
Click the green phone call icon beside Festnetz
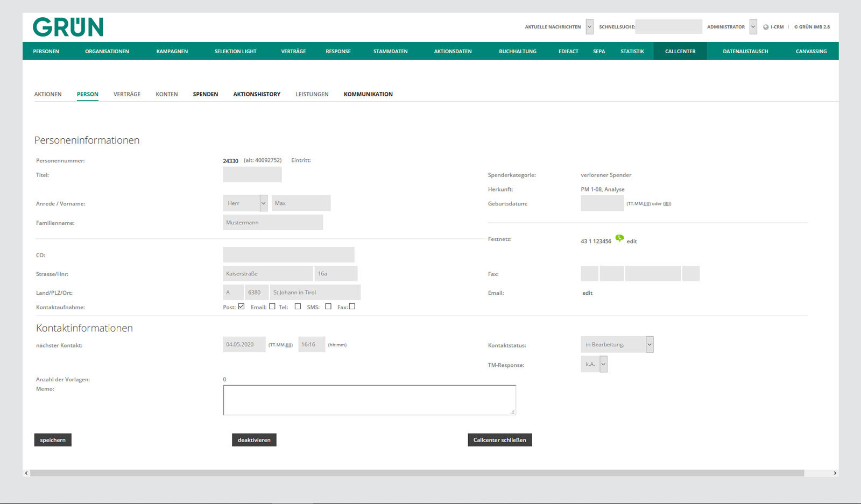pyautogui.click(x=619, y=238)
